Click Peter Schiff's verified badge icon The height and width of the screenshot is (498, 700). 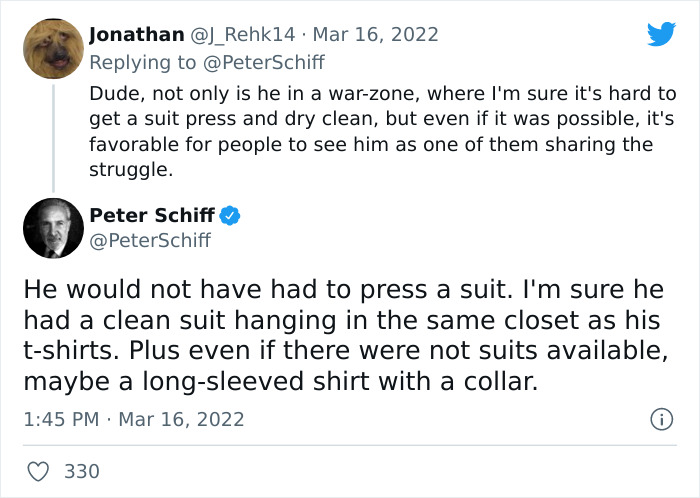230,215
